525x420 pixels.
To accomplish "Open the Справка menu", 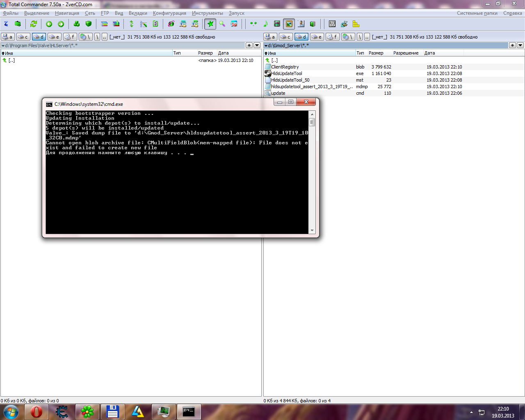I will pyautogui.click(x=513, y=13).
